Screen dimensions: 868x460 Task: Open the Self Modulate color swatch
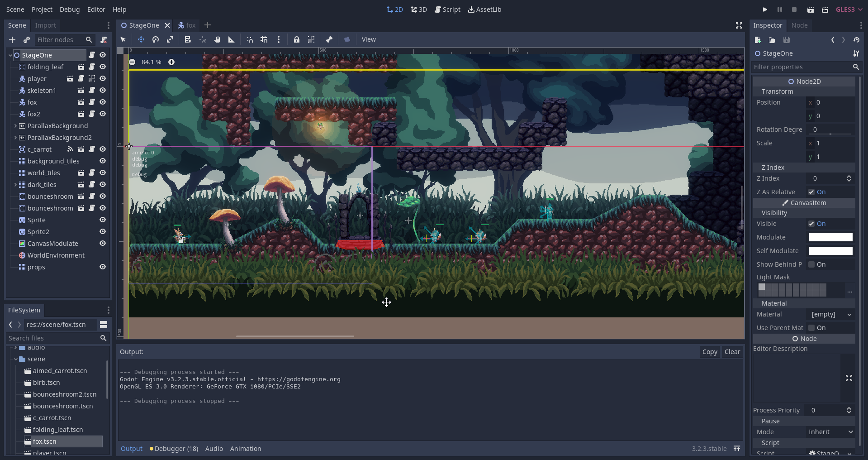coord(830,251)
